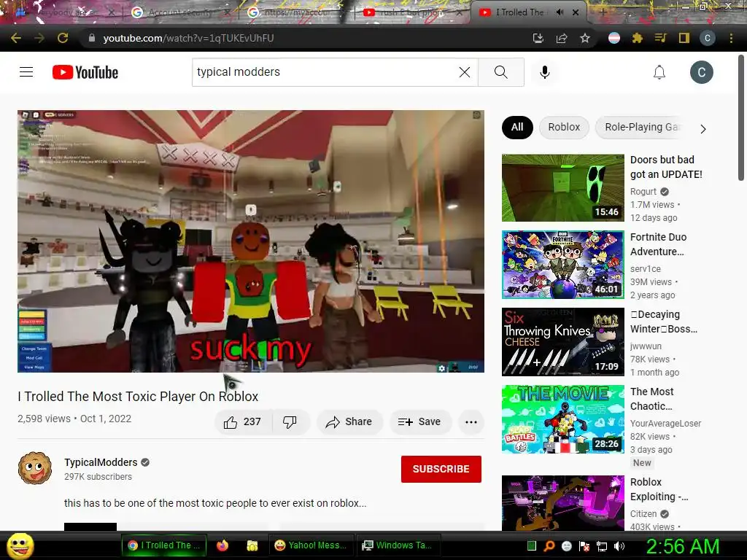Go back to the previous page

coord(16,38)
